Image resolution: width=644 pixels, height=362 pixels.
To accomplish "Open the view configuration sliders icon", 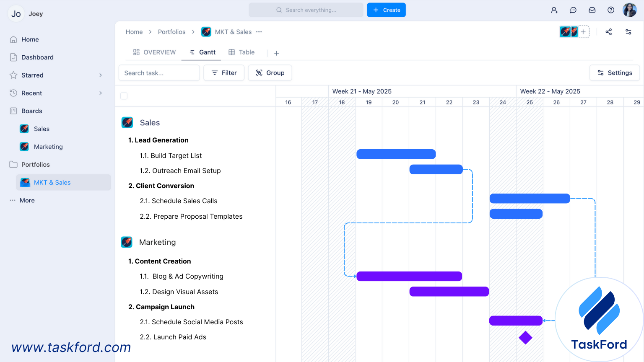I will point(628,31).
